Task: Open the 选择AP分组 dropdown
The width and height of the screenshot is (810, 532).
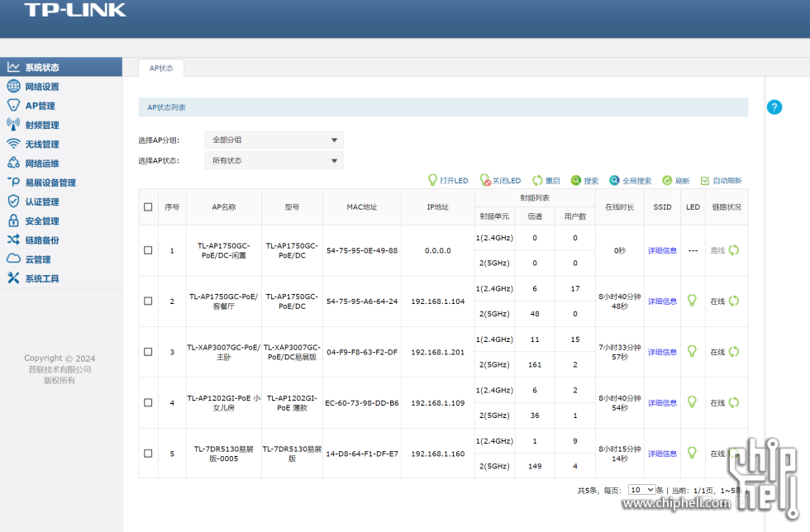Action: coord(274,140)
